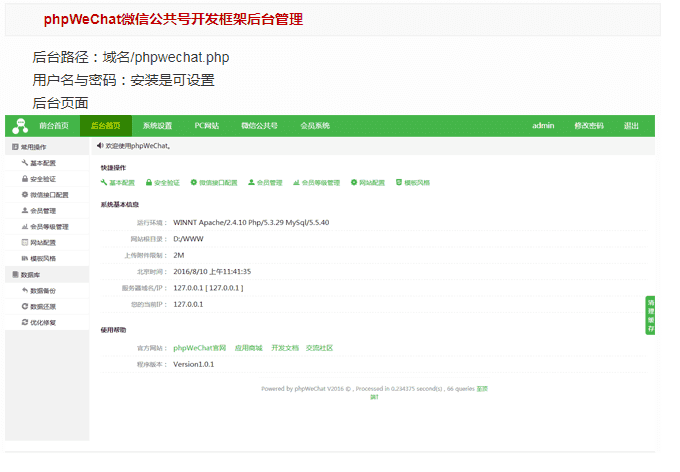Click 修改密码 to change the password
Image resolution: width=680 pixels, height=472 pixels.
coord(589,126)
